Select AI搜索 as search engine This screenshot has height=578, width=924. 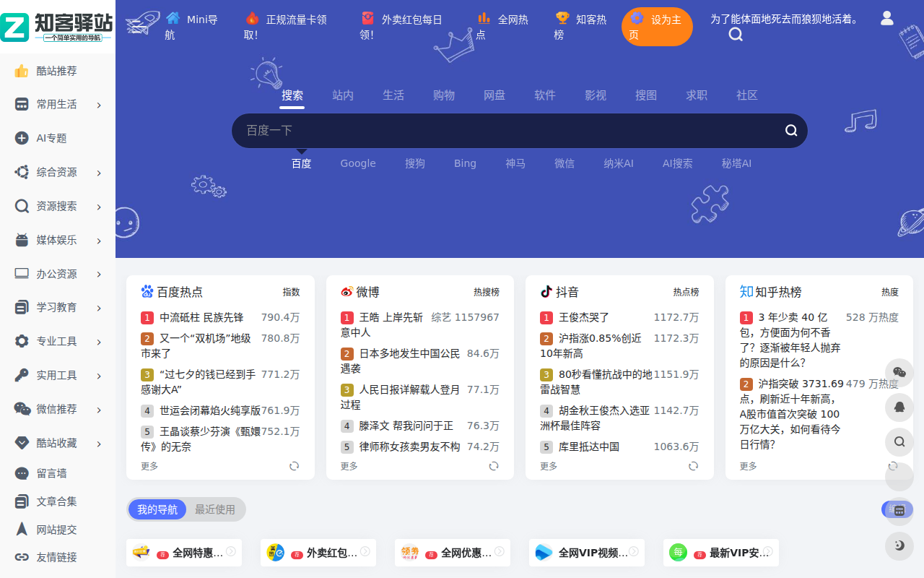677,163
